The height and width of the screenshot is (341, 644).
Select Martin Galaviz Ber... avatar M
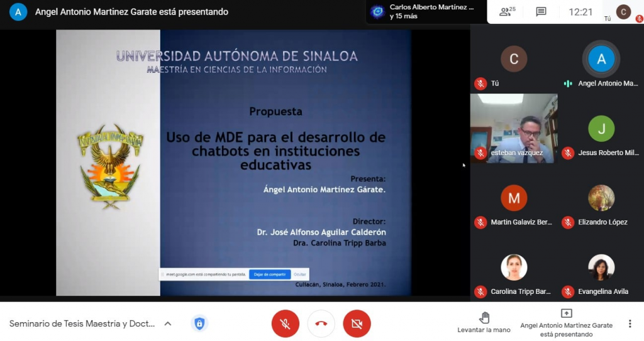coord(514,198)
